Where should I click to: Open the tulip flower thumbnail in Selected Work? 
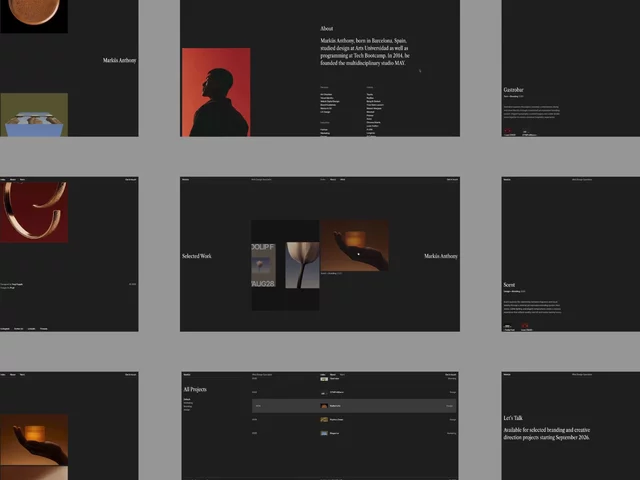[302, 265]
